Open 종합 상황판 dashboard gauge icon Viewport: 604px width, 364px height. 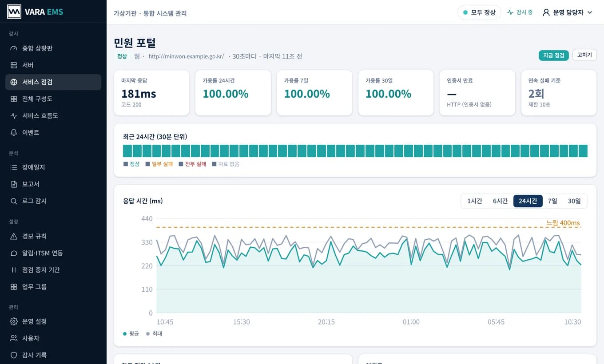point(14,48)
